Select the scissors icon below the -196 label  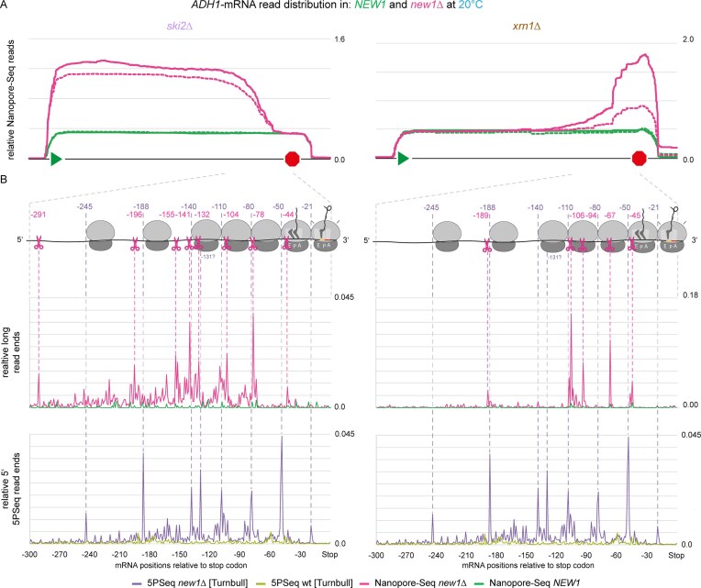tap(135, 244)
